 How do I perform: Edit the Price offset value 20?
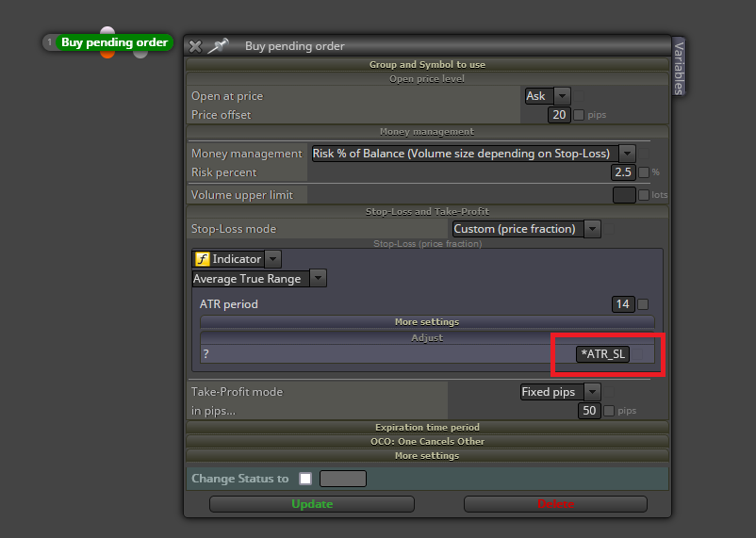(x=559, y=115)
